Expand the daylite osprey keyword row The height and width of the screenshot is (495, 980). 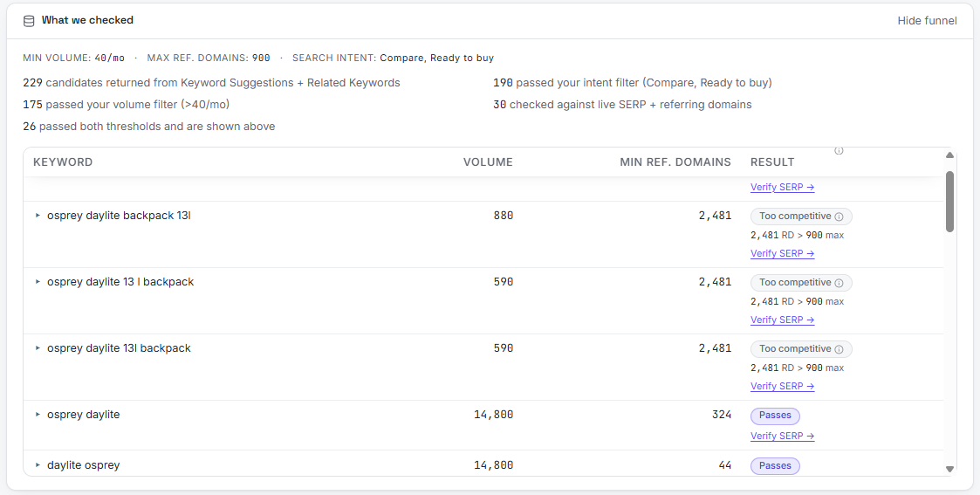pyautogui.click(x=38, y=465)
